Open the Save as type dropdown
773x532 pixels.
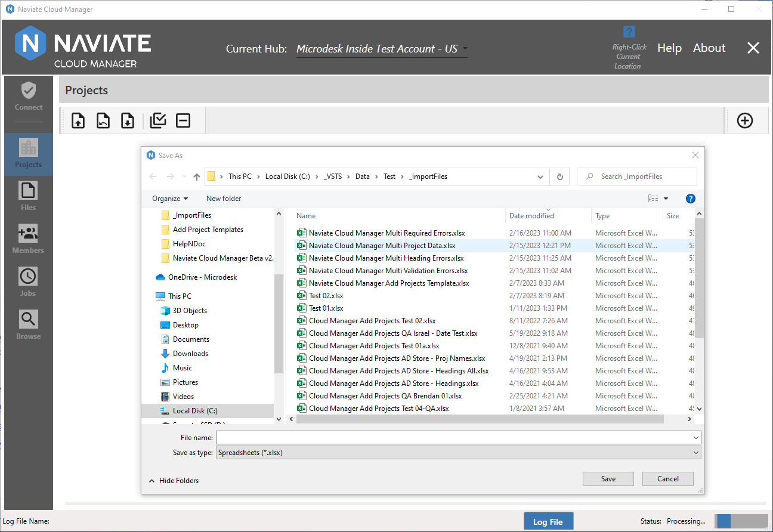tap(459, 453)
